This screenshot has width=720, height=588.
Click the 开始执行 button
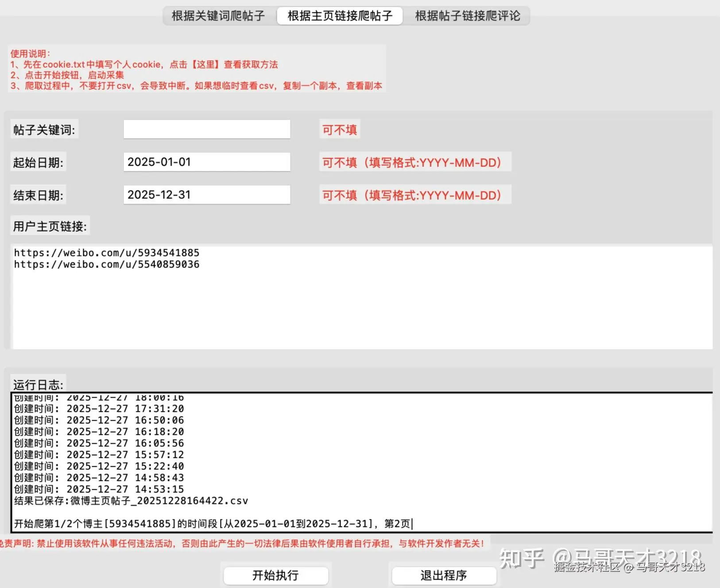click(275, 575)
